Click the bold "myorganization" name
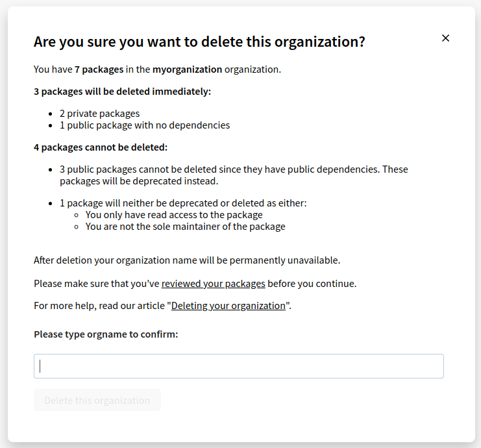The height and width of the screenshot is (448, 481). [187, 69]
